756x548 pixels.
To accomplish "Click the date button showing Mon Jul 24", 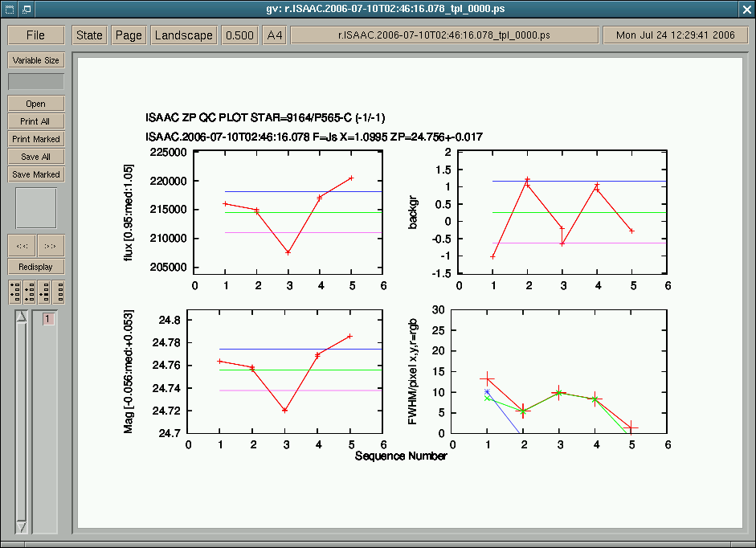I will (x=675, y=35).
